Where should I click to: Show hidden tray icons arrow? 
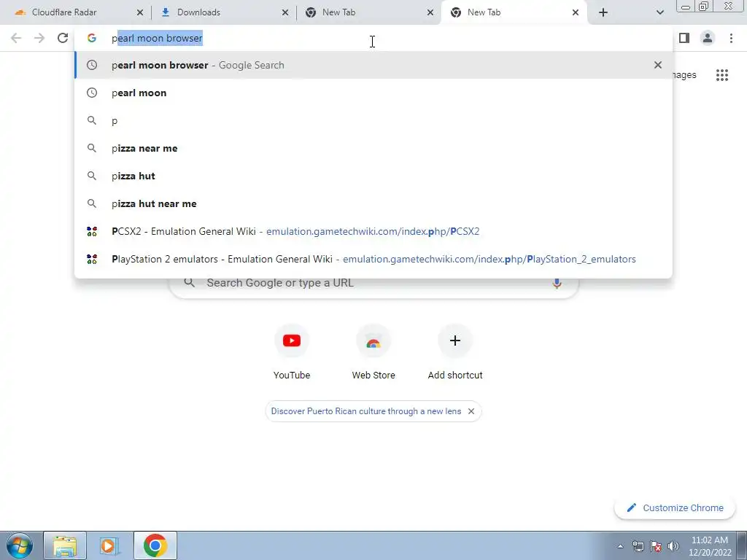coord(620,546)
